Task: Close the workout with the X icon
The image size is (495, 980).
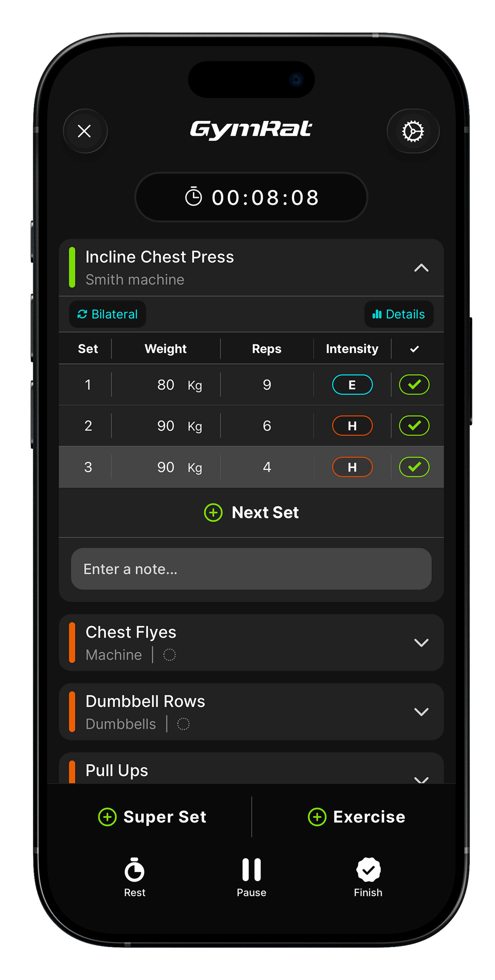Action: 84,131
